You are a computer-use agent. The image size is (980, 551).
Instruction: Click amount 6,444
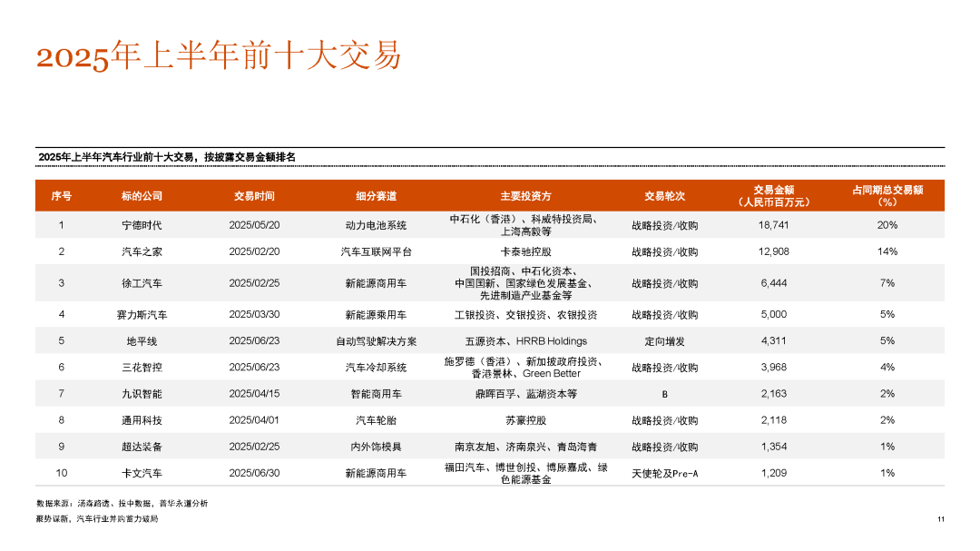[x=774, y=283]
